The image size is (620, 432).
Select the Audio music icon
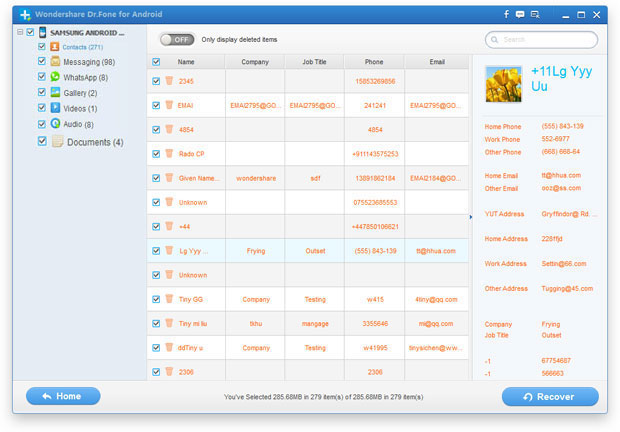click(x=55, y=124)
